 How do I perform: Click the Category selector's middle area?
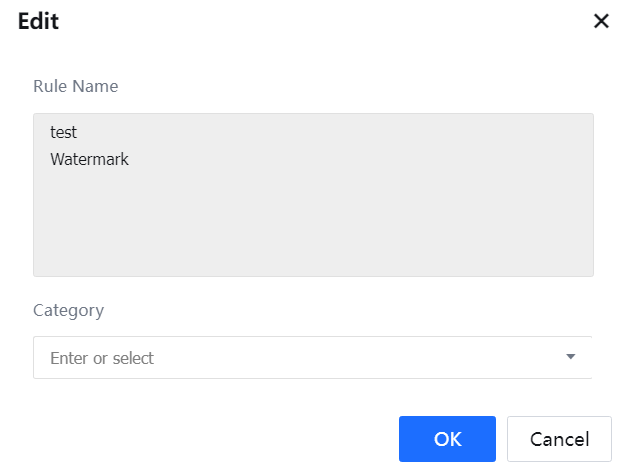(x=313, y=358)
